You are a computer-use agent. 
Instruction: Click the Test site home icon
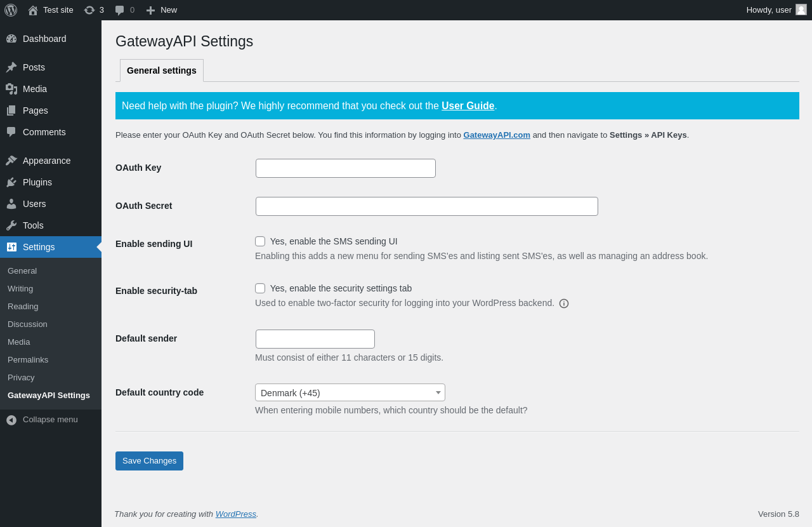[33, 10]
